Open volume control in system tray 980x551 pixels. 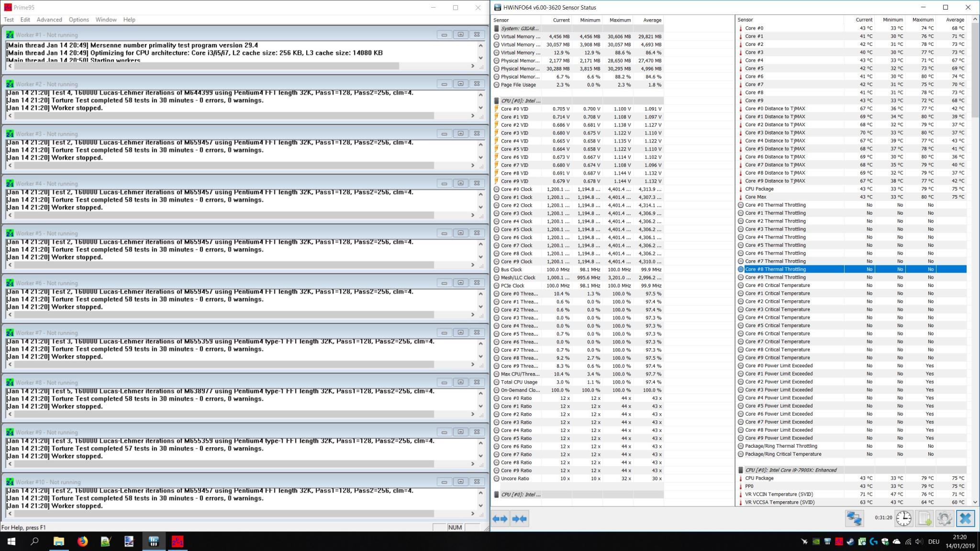918,541
